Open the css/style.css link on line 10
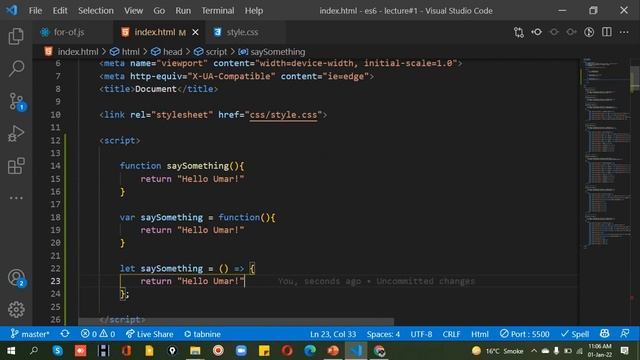640x360 pixels. point(283,115)
